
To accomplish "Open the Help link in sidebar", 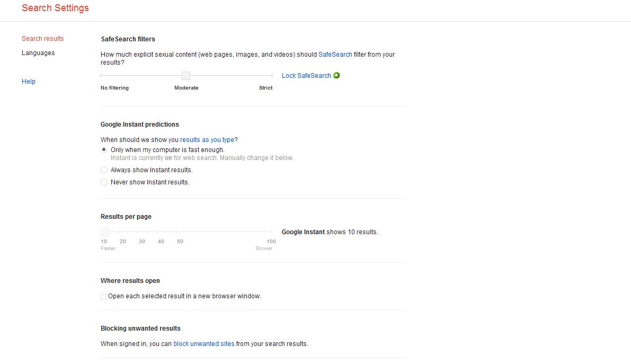I will click(29, 82).
